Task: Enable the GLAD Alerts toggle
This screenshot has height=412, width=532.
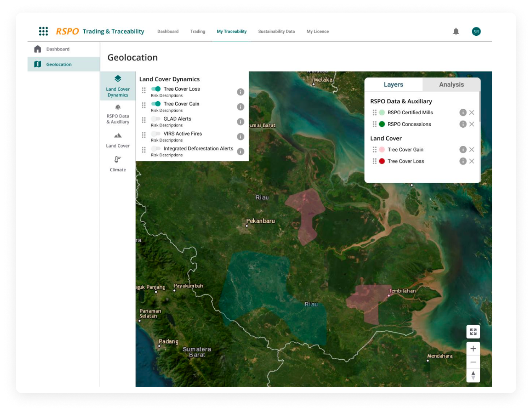Action: [x=156, y=119]
